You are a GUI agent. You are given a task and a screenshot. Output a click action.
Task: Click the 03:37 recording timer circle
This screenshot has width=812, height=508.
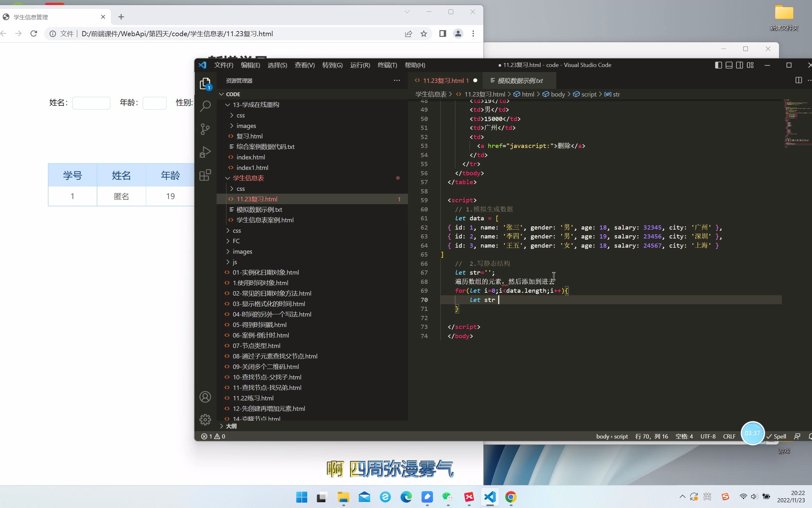tap(752, 433)
